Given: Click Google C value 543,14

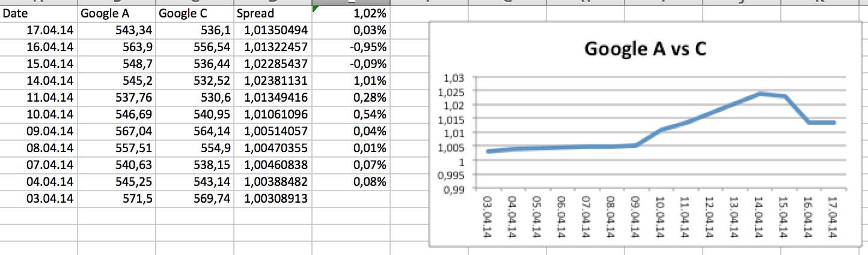Looking at the screenshot, I should tap(195, 180).
